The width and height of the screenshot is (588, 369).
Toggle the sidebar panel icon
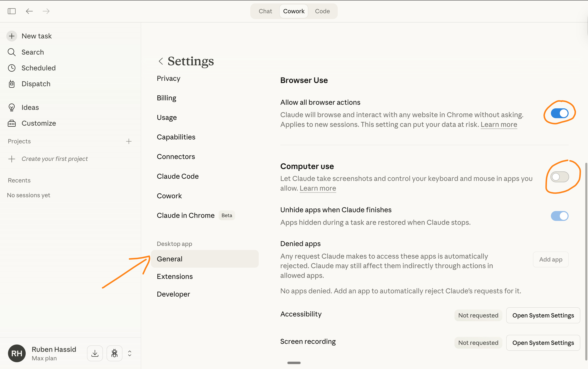pos(12,11)
